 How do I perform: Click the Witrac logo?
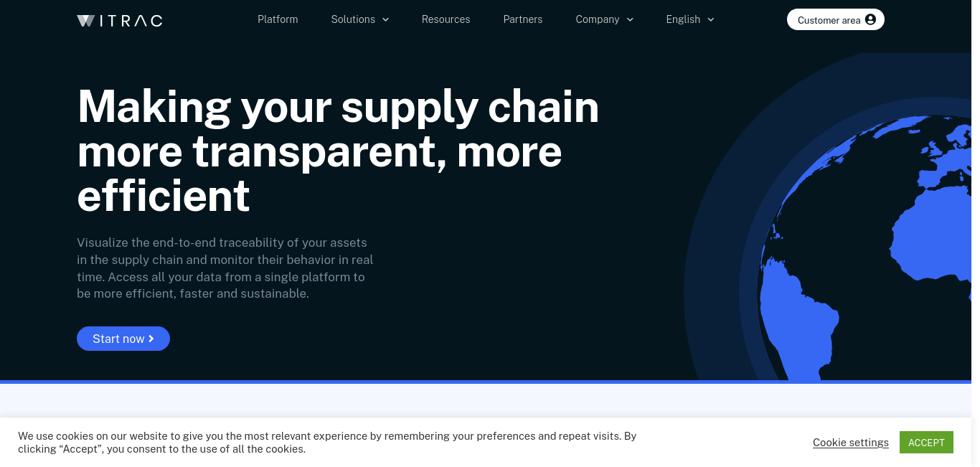tap(120, 20)
